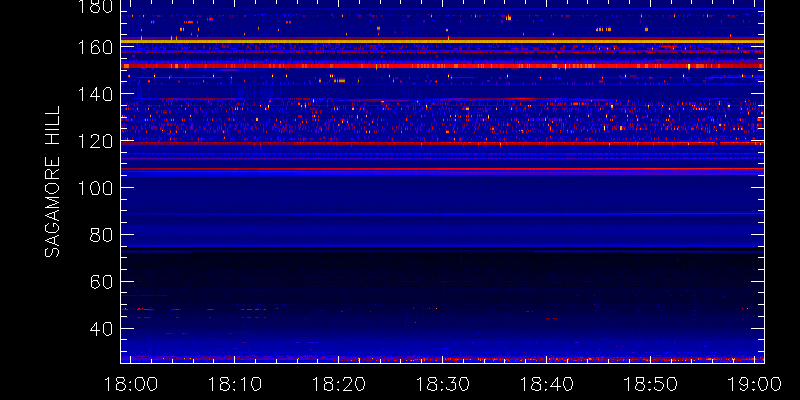Click the SAGAMORE HILL axis title
Viewport: 800px width, 400px height.
[x=53, y=182]
